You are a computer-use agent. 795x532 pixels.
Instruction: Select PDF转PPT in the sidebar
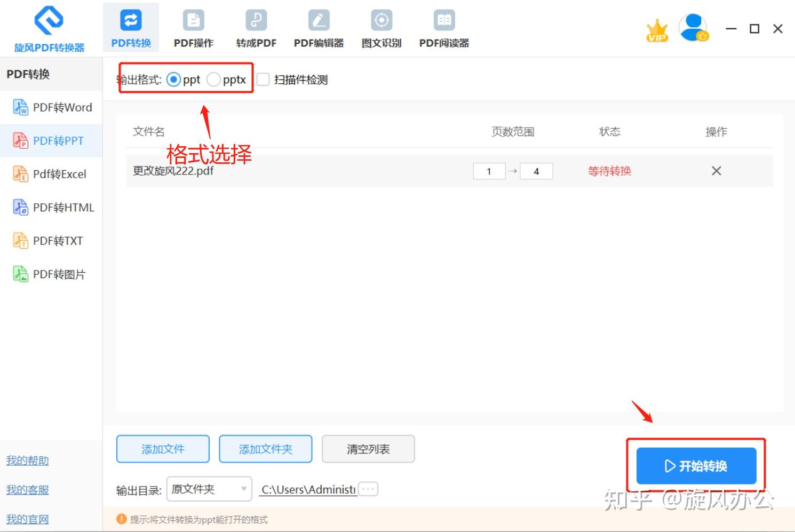pos(51,141)
